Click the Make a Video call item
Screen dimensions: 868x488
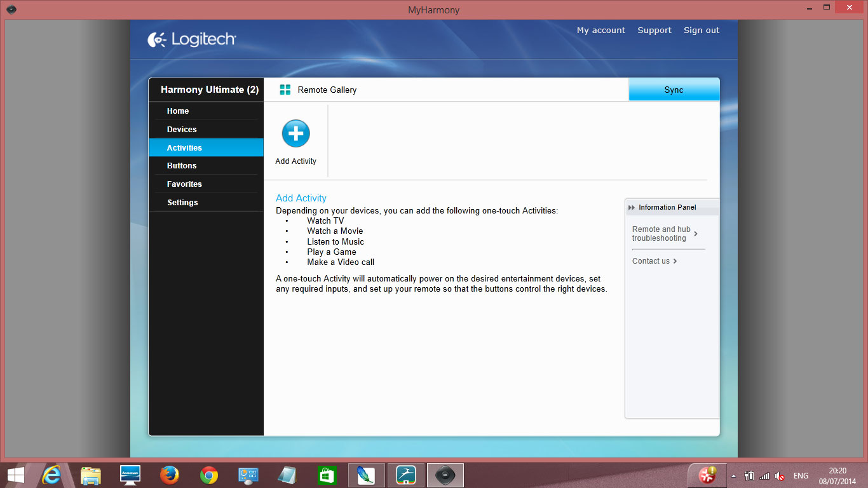341,262
